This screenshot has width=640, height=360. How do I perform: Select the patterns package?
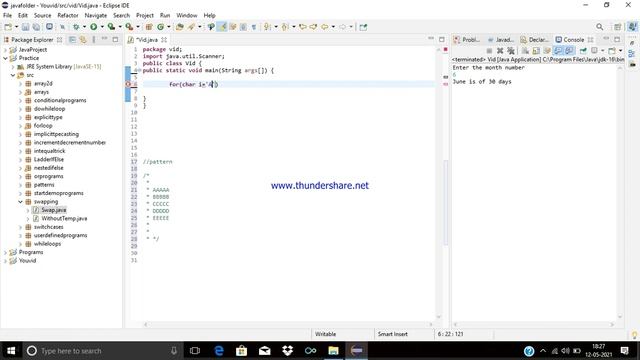pyautogui.click(x=44, y=184)
